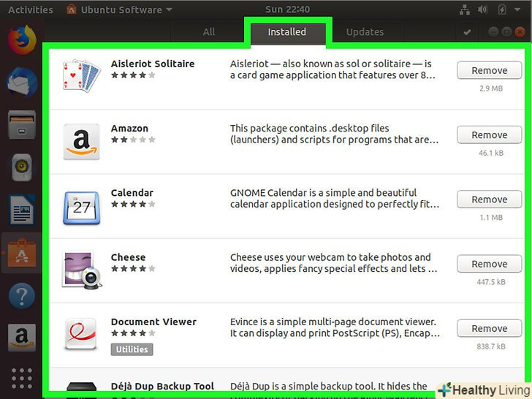This screenshot has width=532, height=399.
Task: Open the clock showing Sun 22:40
Action: point(287,9)
